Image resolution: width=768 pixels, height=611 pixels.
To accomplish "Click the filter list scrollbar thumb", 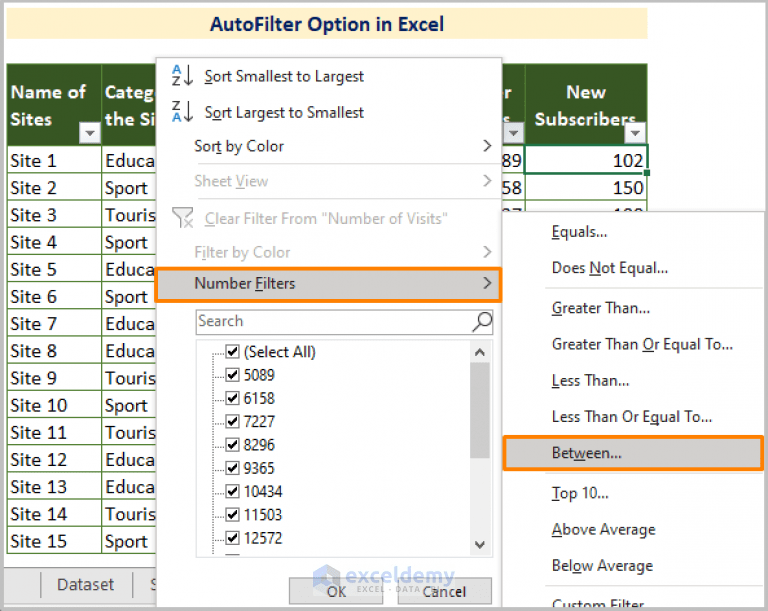I will coord(480,411).
